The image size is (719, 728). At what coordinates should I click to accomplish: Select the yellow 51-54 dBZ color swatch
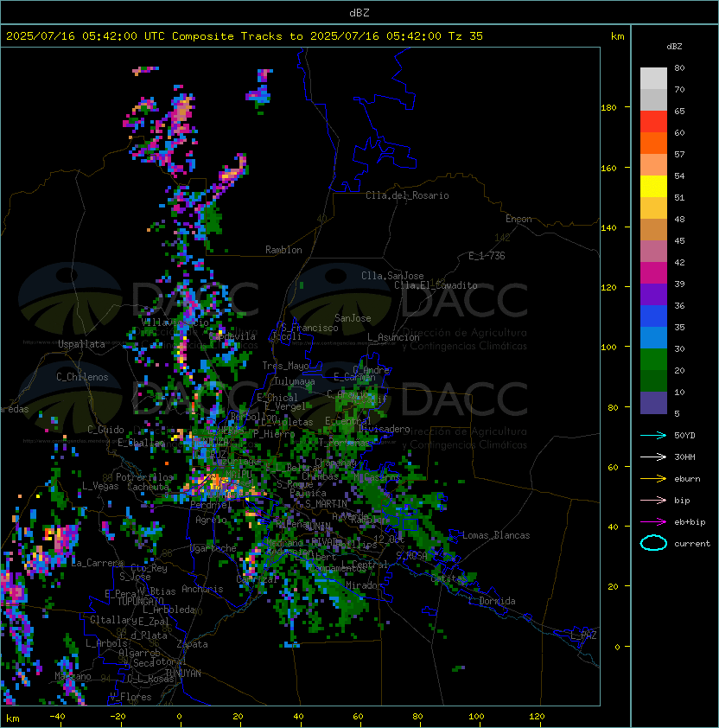pyautogui.click(x=653, y=187)
